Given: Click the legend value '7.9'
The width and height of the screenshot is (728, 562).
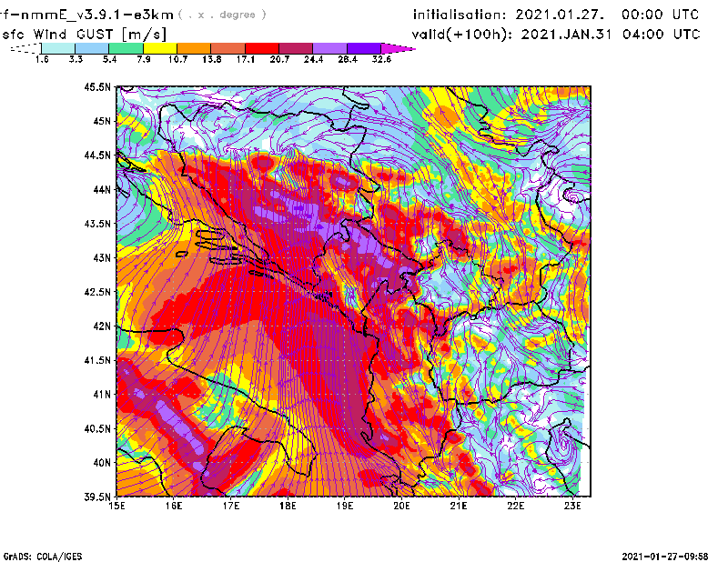Looking at the screenshot, I should coord(144,59).
